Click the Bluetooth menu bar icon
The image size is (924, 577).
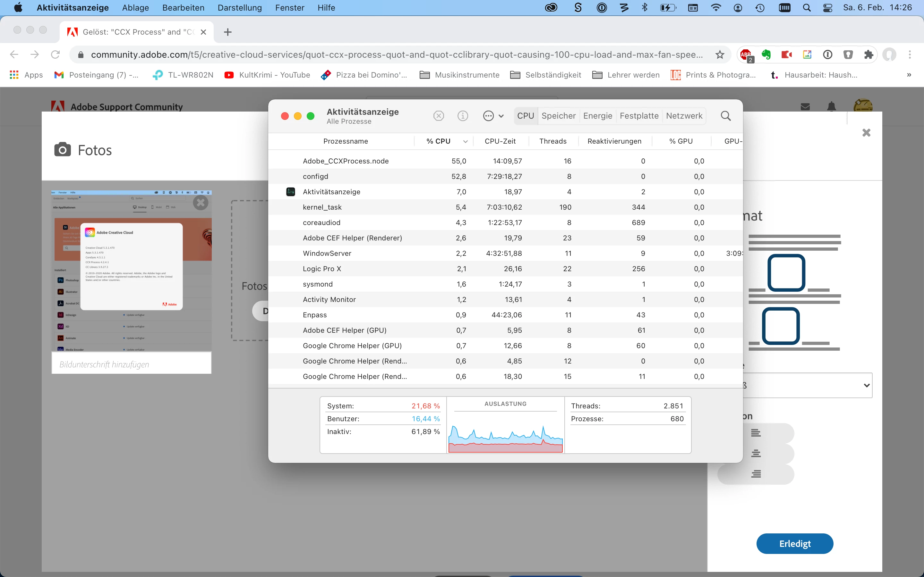point(645,8)
